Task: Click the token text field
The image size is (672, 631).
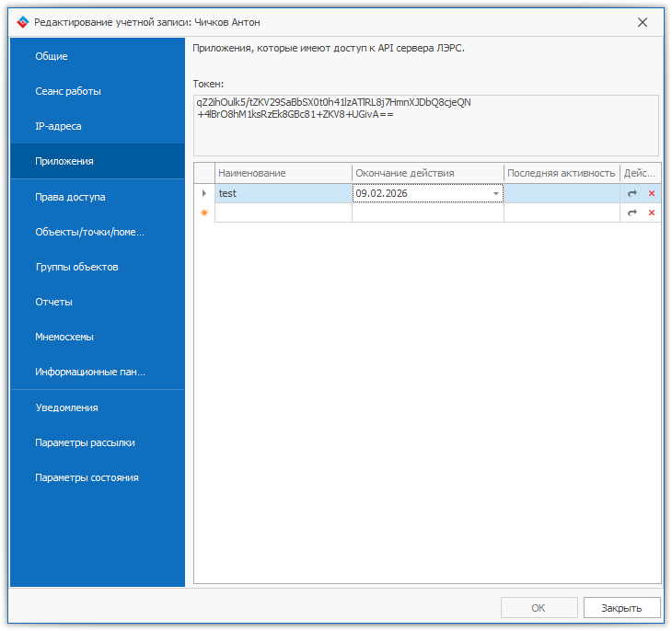Action: point(425,125)
